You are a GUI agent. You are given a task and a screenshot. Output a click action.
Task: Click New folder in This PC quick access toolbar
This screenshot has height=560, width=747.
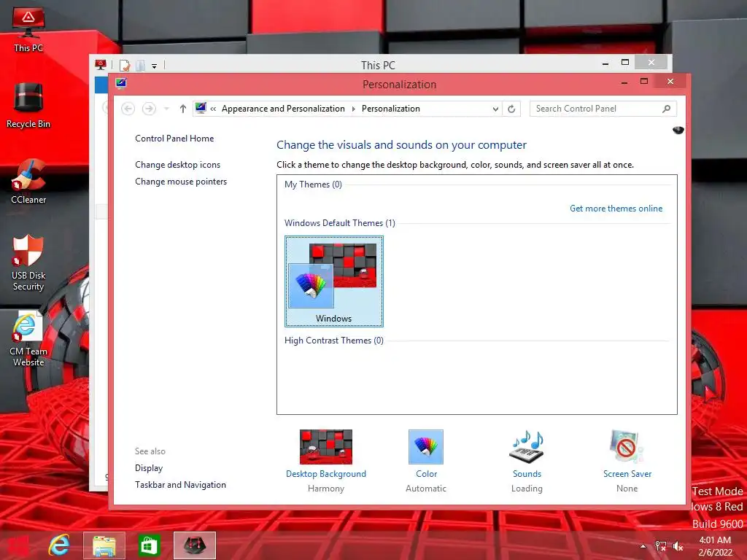pos(141,65)
